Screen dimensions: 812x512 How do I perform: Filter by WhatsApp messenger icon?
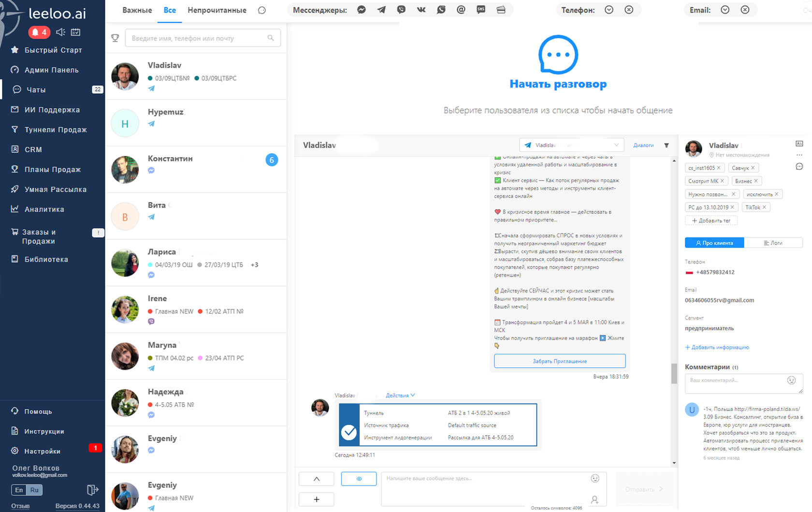point(441,10)
